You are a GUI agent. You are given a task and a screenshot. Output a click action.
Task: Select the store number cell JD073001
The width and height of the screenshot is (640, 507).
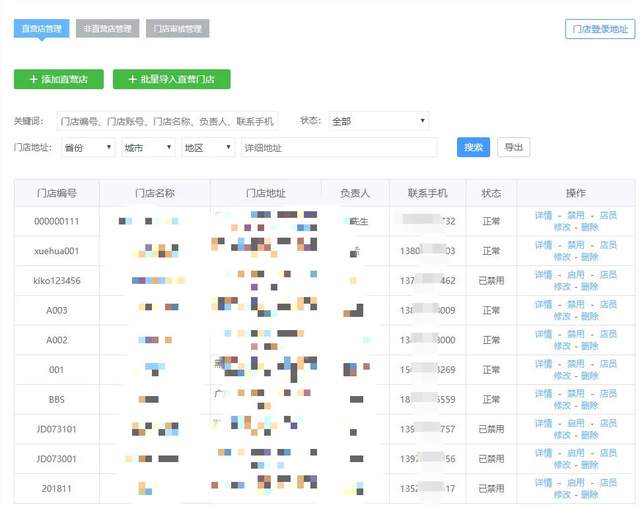click(57, 459)
